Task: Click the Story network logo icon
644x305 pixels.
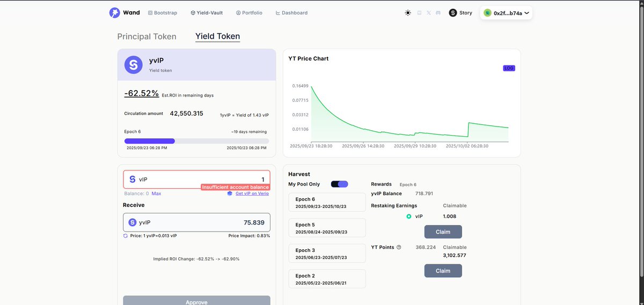Action: (x=453, y=13)
